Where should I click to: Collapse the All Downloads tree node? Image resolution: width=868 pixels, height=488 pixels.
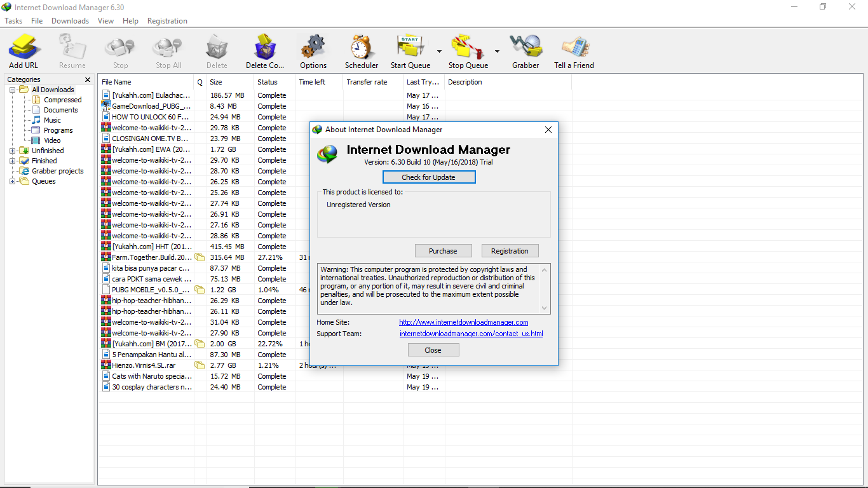coord(12,90)
